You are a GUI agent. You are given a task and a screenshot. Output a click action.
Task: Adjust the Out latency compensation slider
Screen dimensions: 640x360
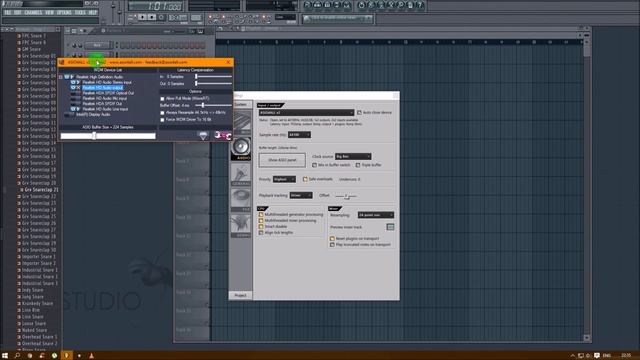(x=213, y=84)
